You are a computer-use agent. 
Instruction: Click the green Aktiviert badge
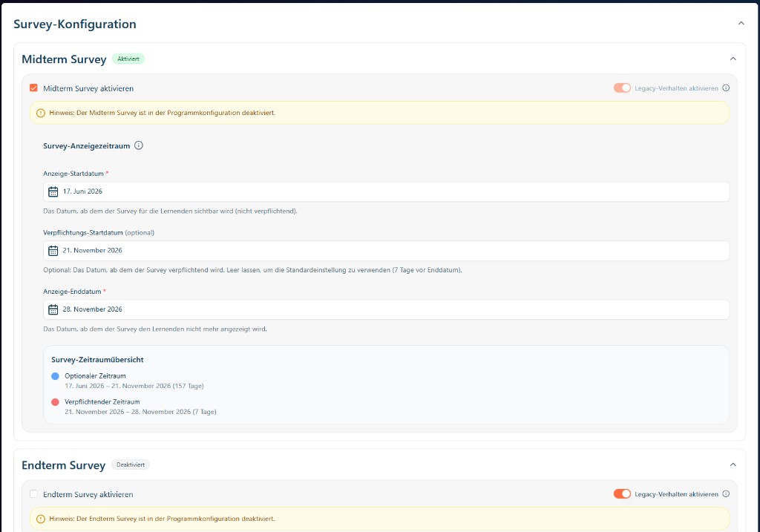[x=128, y=59]
